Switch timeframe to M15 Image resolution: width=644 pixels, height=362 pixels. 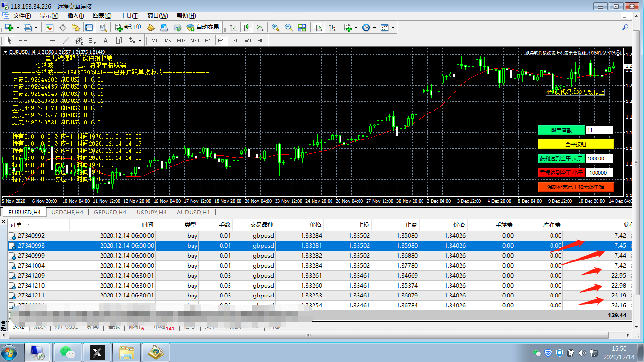click(181, 40)
